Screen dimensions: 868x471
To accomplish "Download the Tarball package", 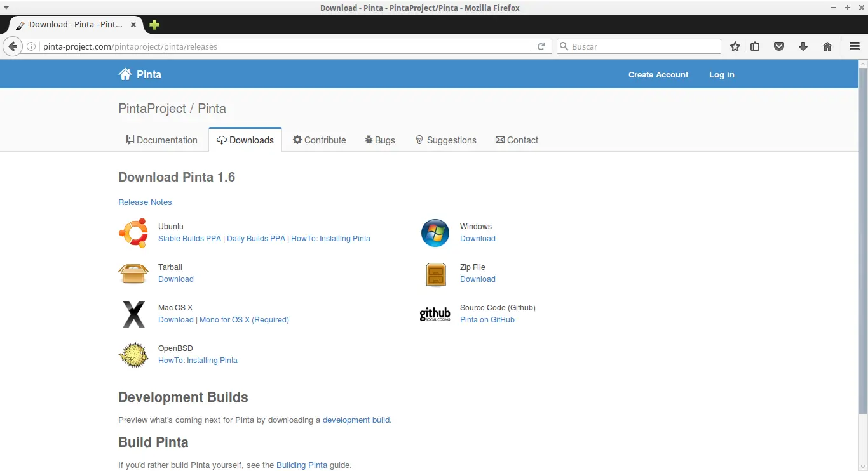I will [x=176, y=279].
